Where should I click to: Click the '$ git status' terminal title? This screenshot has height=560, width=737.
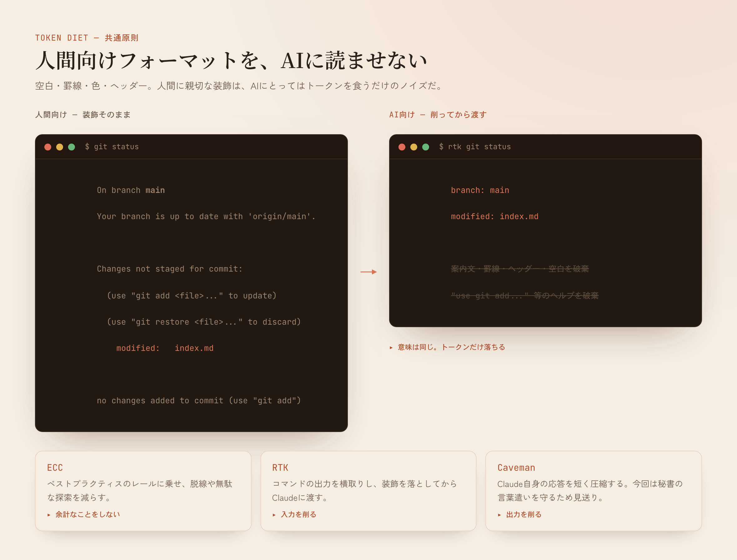(x=112, y=147)
